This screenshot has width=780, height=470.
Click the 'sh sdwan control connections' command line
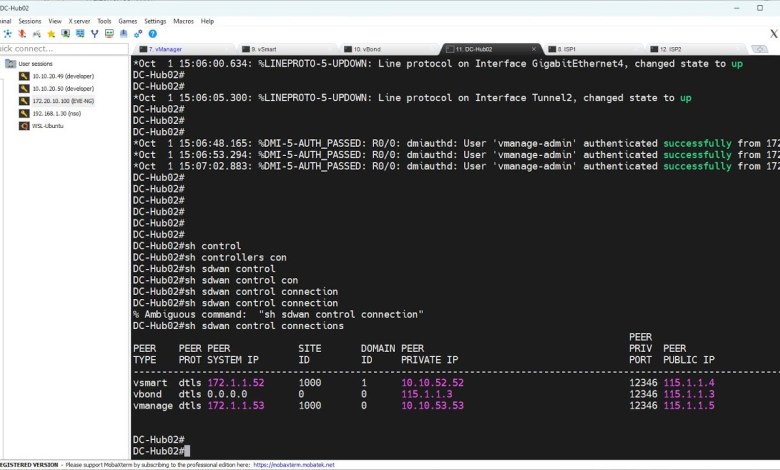coord(238,326)
